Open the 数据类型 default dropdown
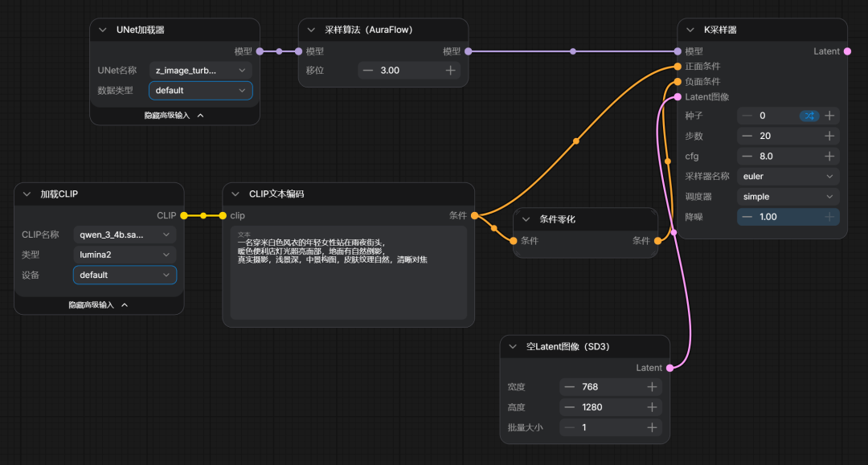Viewport: 868px width, 465px height. tap(200, 91)
